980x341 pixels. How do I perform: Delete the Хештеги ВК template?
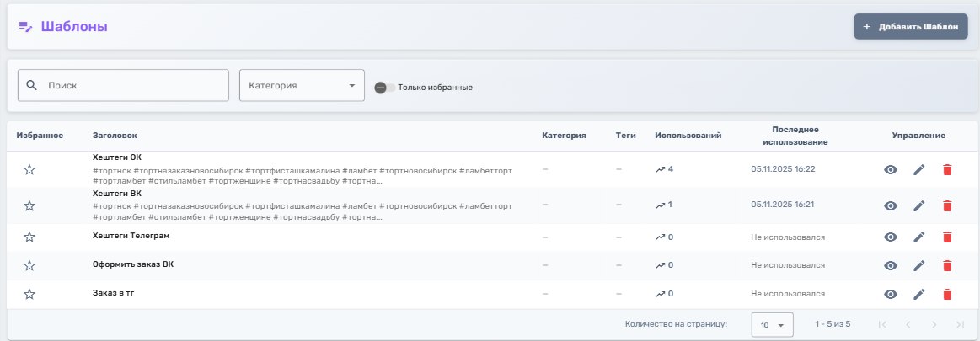pos(947,206)
